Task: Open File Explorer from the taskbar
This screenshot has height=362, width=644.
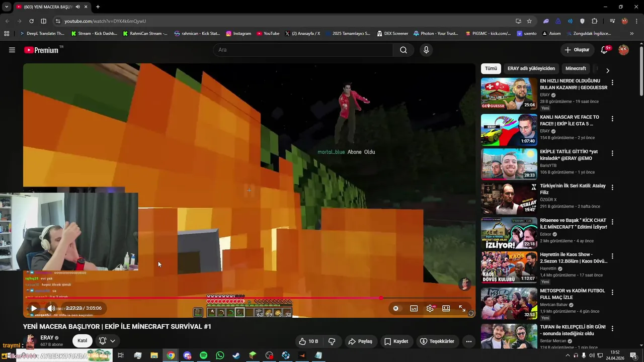Action: pos(154,355)
